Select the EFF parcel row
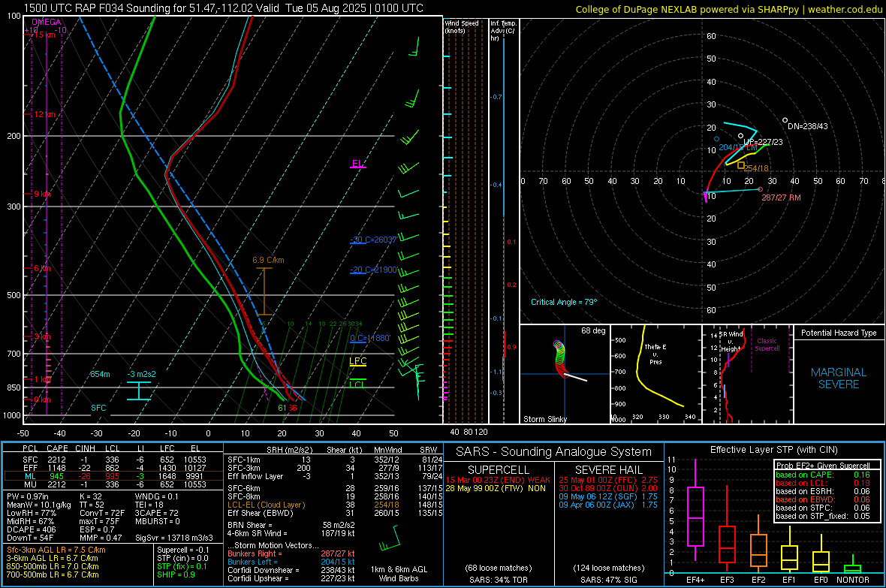The width and height of the screenshot is (886, 588). [x=113, y=468]
